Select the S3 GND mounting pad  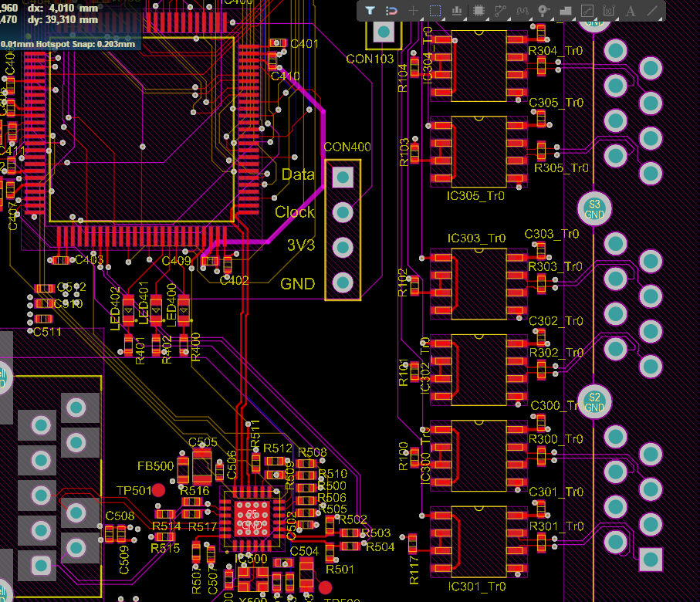pos(594,209)
